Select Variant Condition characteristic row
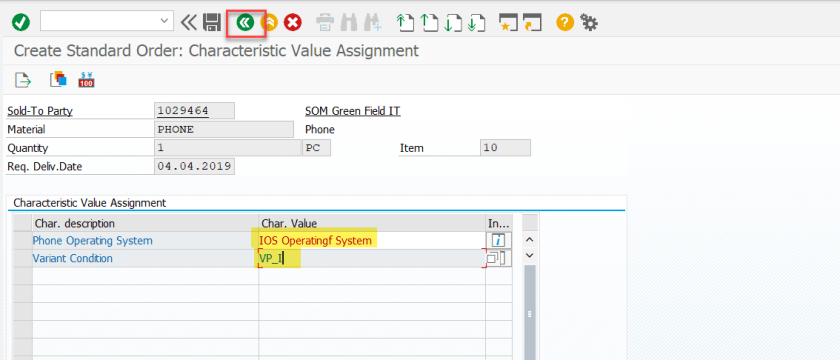The width and height of the screenshot is (840, 360). coord(146,258)
